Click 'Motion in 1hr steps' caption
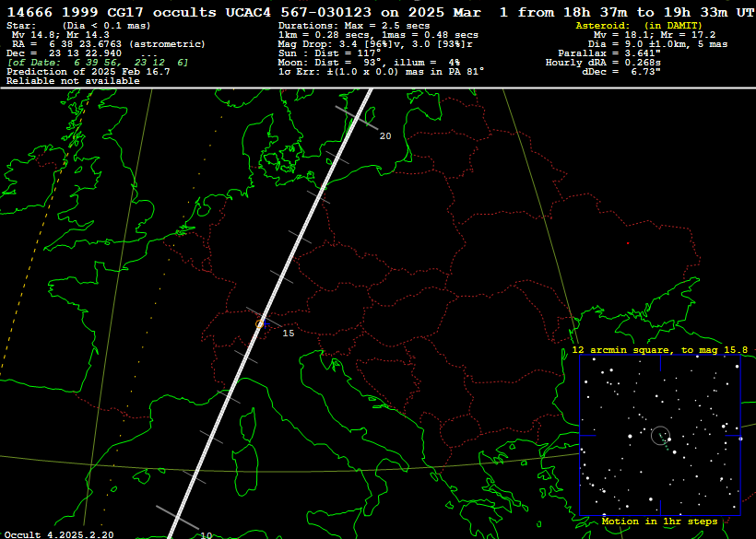The width and height of the screenshot is (756, 539). click(659, 521)
